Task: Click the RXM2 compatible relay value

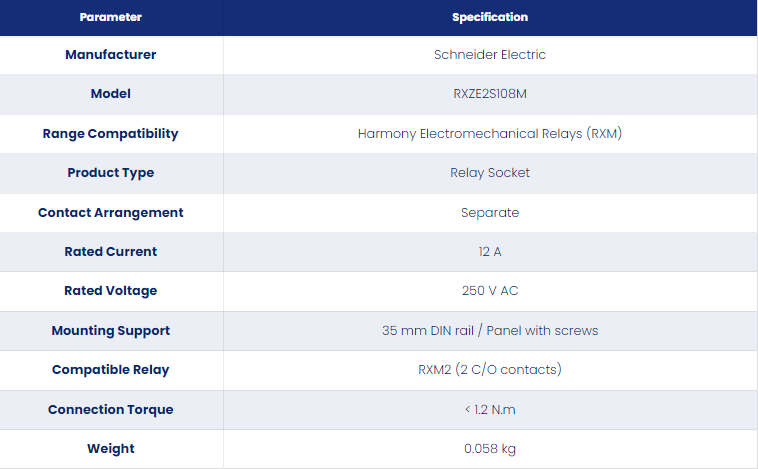Action: [490, 369]
